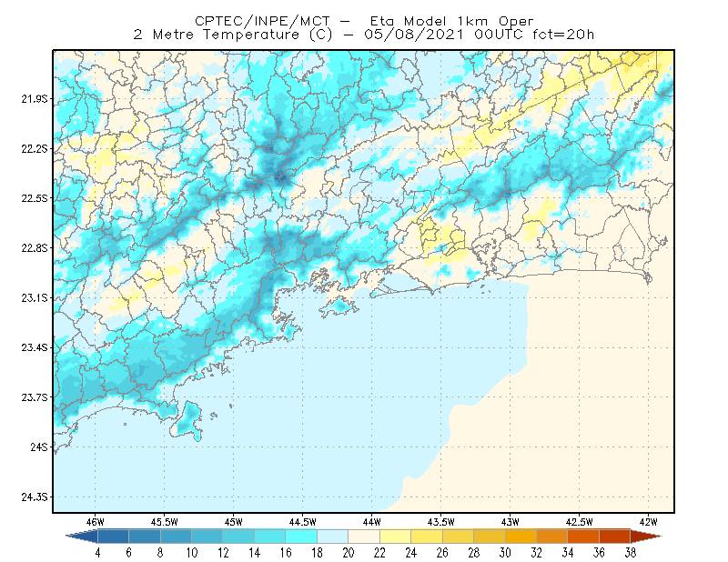This screenshot has height=562, width=728.
Task: Select the dark red swatch between 36 and 38
Action: pyautogui.click(x=615, y=537)
